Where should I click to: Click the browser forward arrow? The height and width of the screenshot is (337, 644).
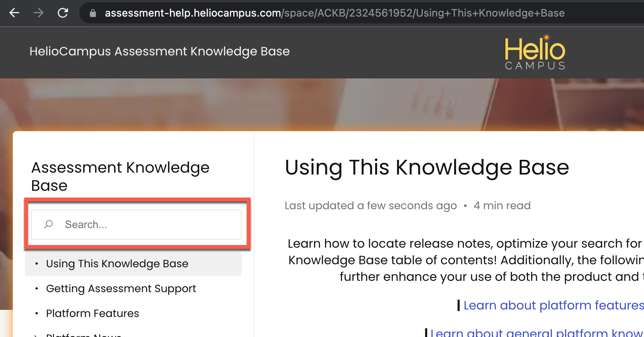(x=38, y=13)
